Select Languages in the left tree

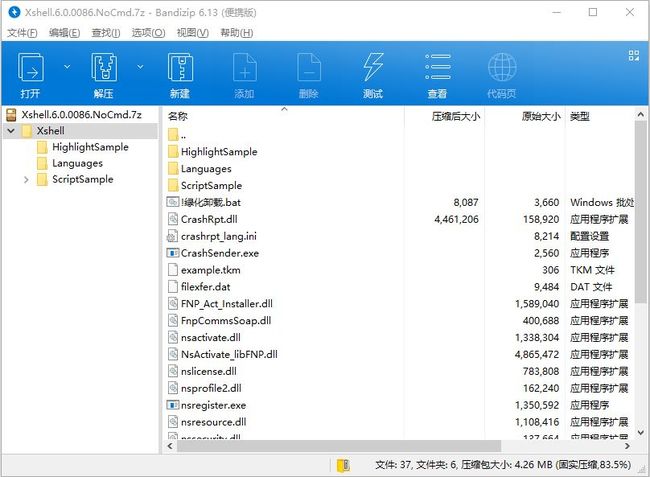coord(77,163)
